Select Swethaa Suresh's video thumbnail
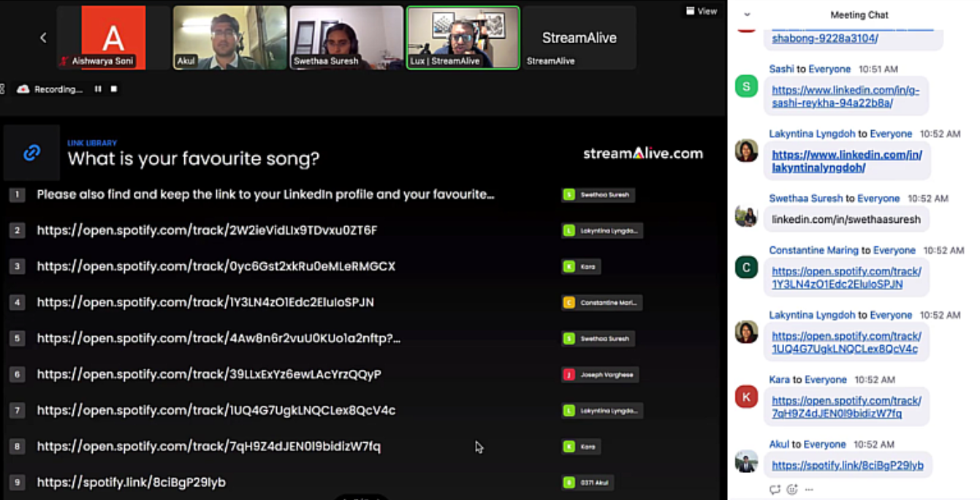Viewport: 980px width, 500px height. click(346, 38)
